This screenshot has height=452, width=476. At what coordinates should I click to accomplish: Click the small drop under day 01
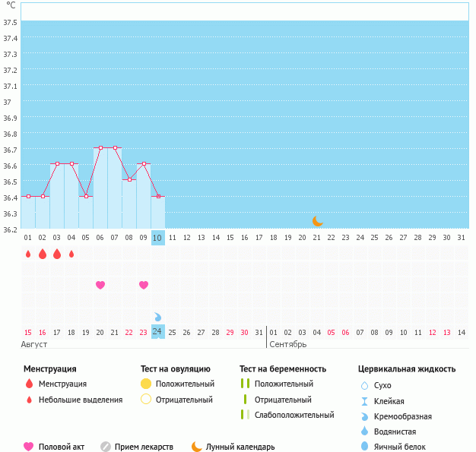click(x=28, y=254)
